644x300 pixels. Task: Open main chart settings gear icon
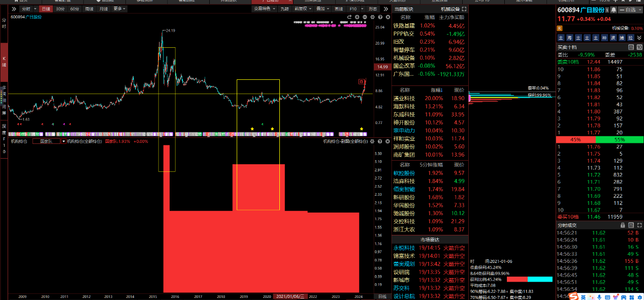click(x=372, y=17)
